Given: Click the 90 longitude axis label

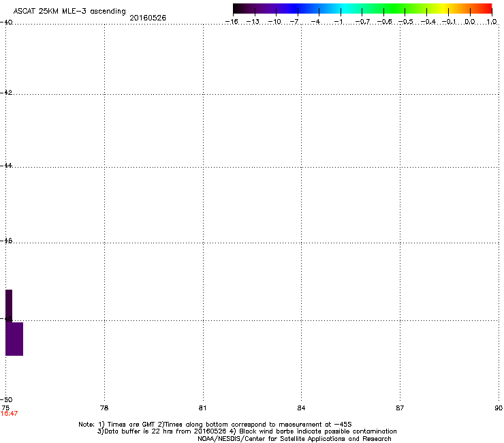Looking at the screenshot, I should tap(499, 408).
